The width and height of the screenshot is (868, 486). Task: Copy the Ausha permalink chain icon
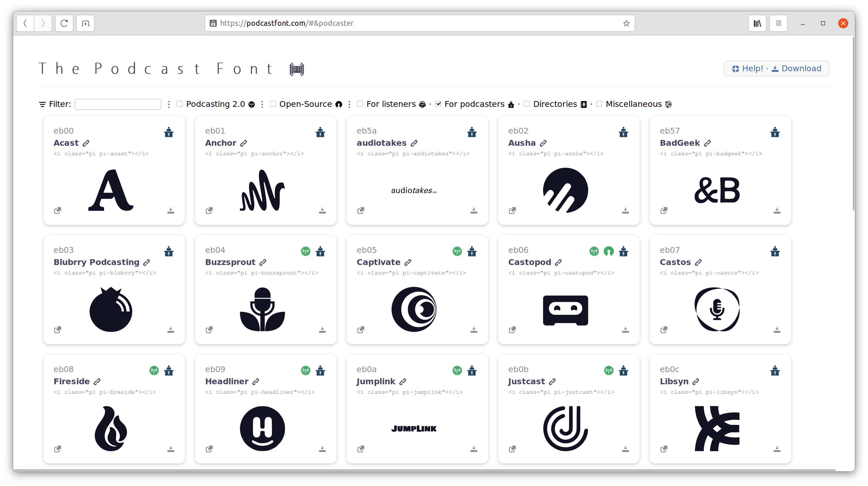pos(543,143)
